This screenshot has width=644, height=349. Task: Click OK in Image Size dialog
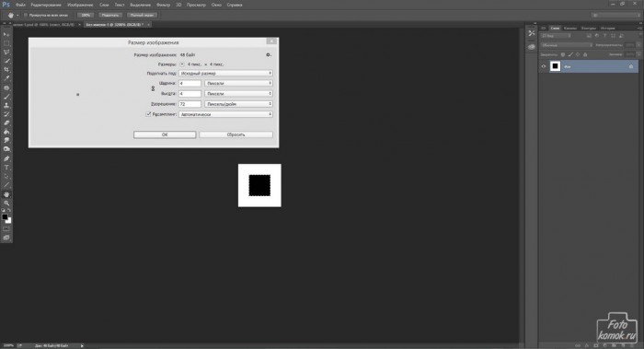point(165,134)
